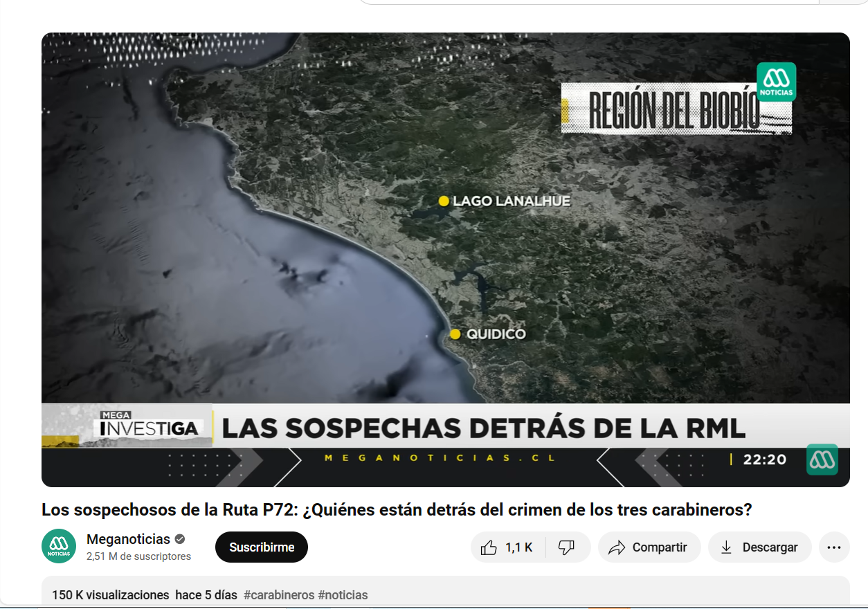Click the thumbs-down dislike icon
The height and width of the screenshot is (609, 868).
(x=566, y=547)
